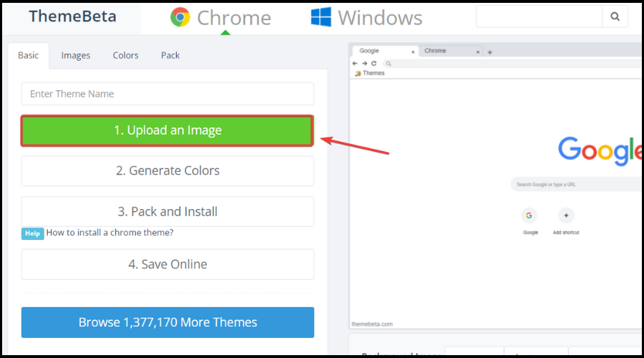This screenshot has width=644, height=358.
Task: Focus the Enter Theme Name field
Action: point(167,94)
